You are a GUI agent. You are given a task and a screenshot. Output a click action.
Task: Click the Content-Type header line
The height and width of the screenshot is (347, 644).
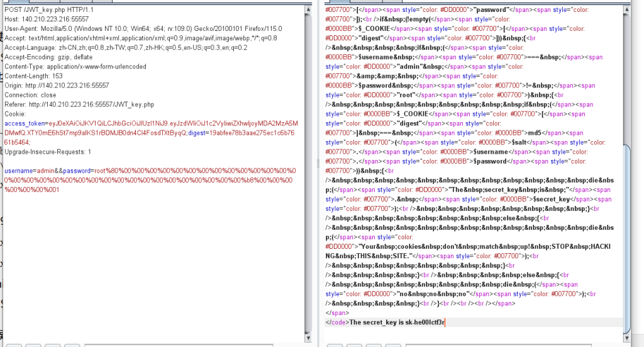(75, 67)
